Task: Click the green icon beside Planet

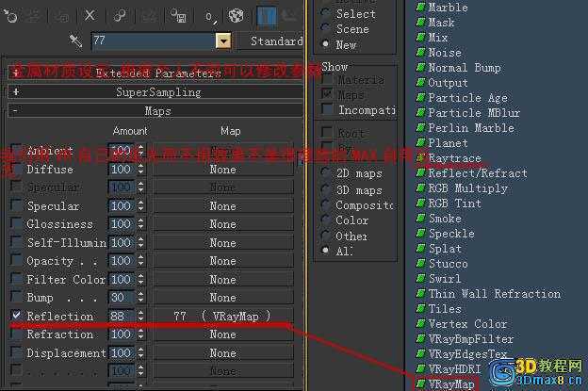Action: coord(421,143)
